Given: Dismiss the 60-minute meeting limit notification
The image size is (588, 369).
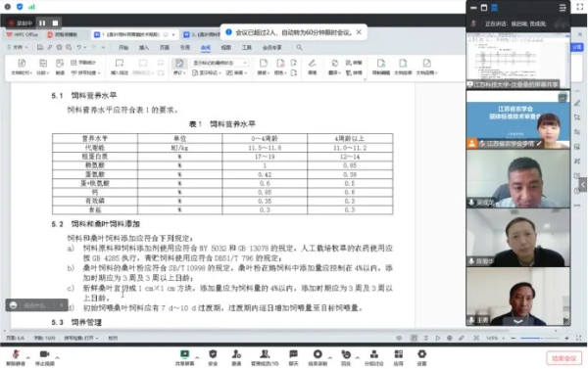Looking at the screenshot, I should click(359, 32).
